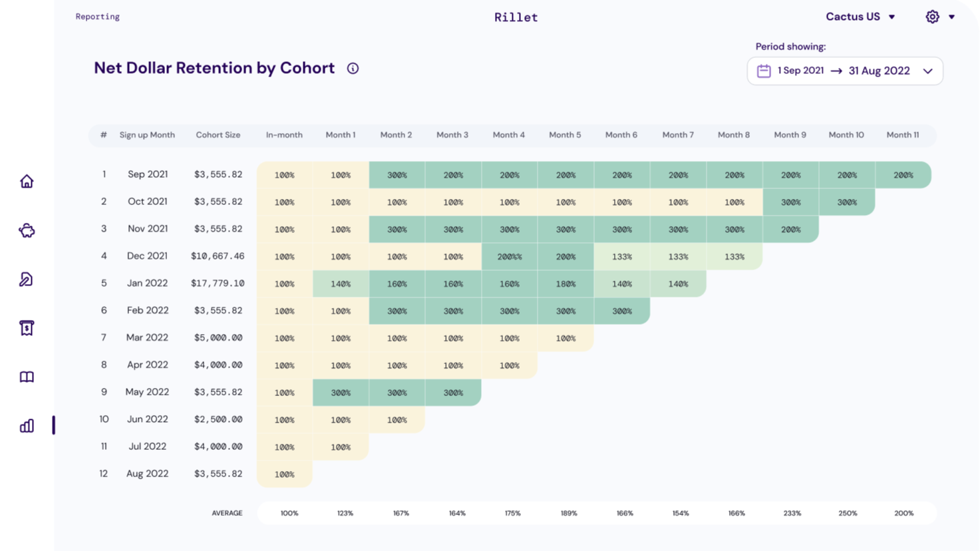Screen dimensions: 980x551
Task: Open the dropdown arrow beside the gear
Action: pyautogui.click(x=952, y=17)
